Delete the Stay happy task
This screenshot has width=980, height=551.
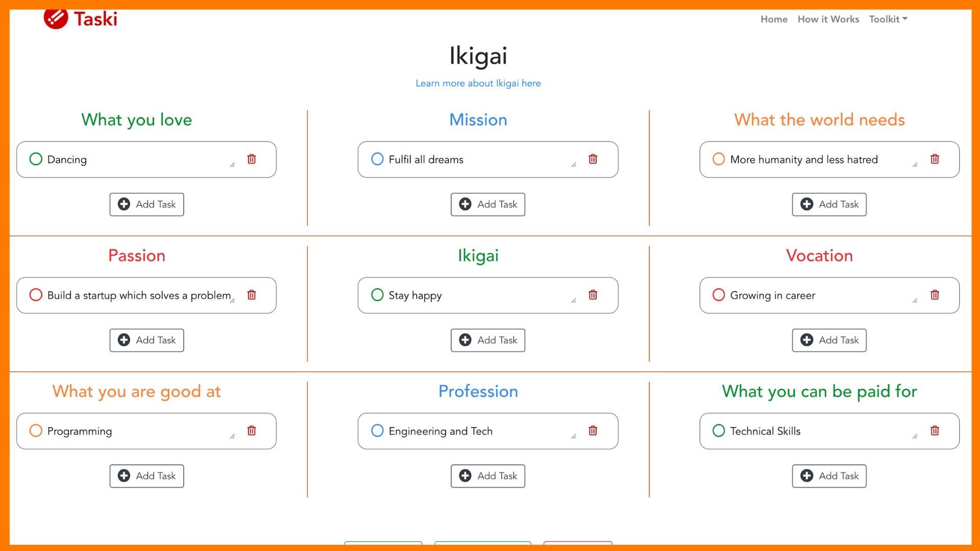[593, 295]
